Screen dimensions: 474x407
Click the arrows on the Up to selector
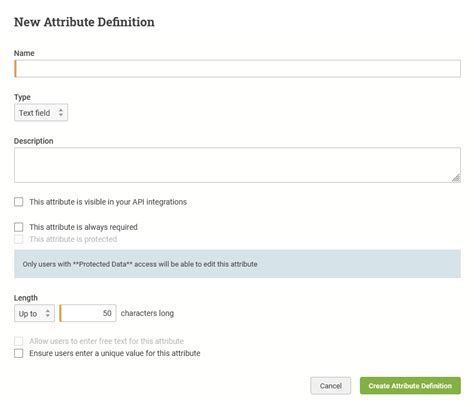point(48,313)
